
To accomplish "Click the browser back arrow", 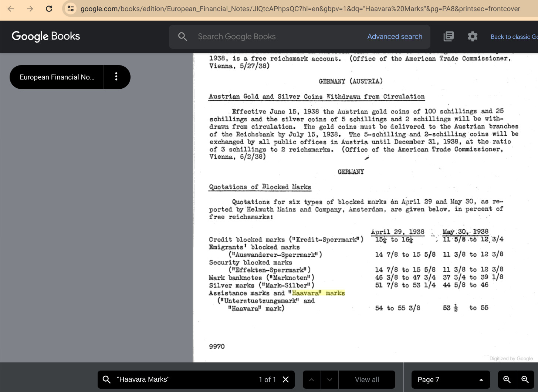I will (11, 9).
